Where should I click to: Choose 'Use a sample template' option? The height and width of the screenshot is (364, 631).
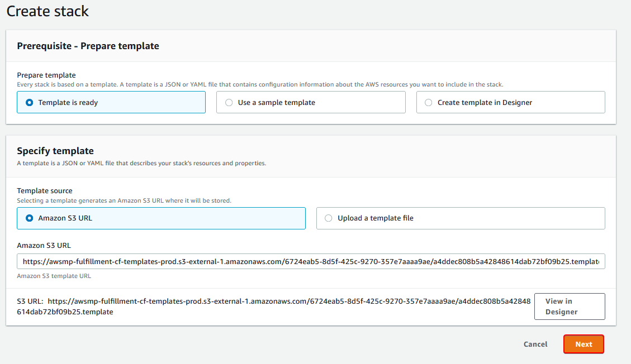point(229,103)
